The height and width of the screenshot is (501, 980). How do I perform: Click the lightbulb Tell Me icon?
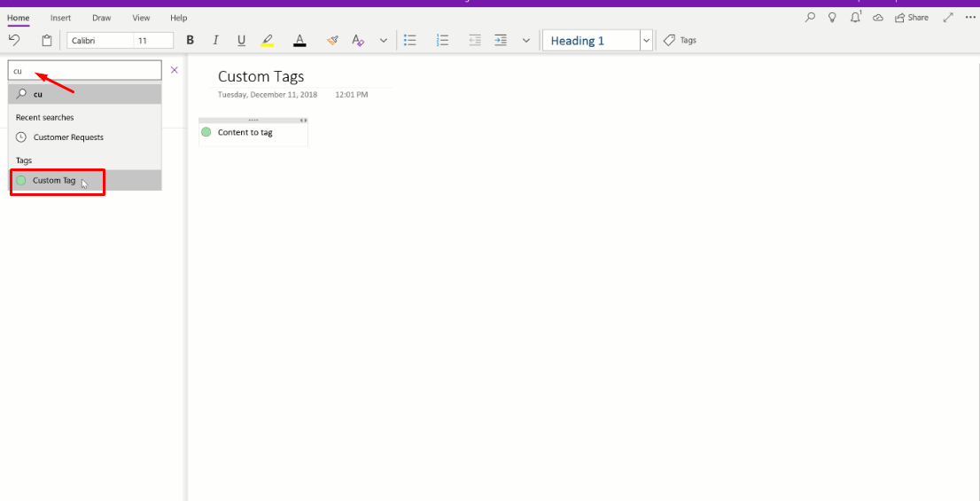[832, 18]
